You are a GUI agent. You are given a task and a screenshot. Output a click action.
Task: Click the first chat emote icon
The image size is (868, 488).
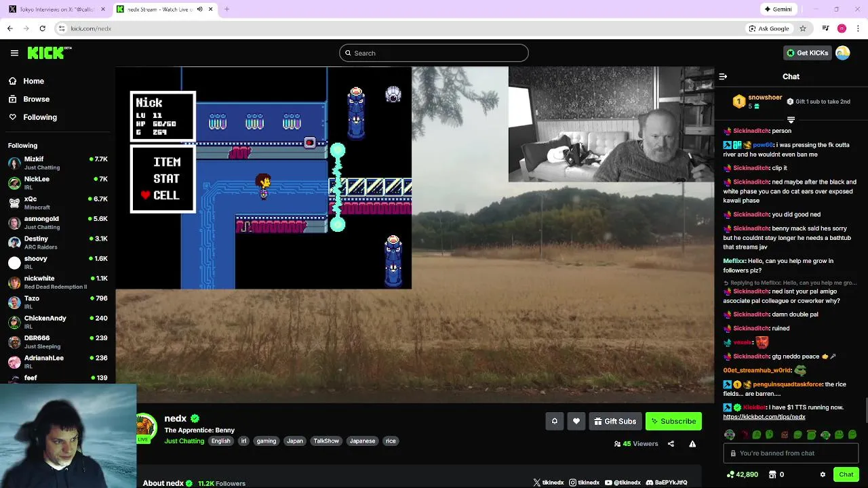pos(729,435)
